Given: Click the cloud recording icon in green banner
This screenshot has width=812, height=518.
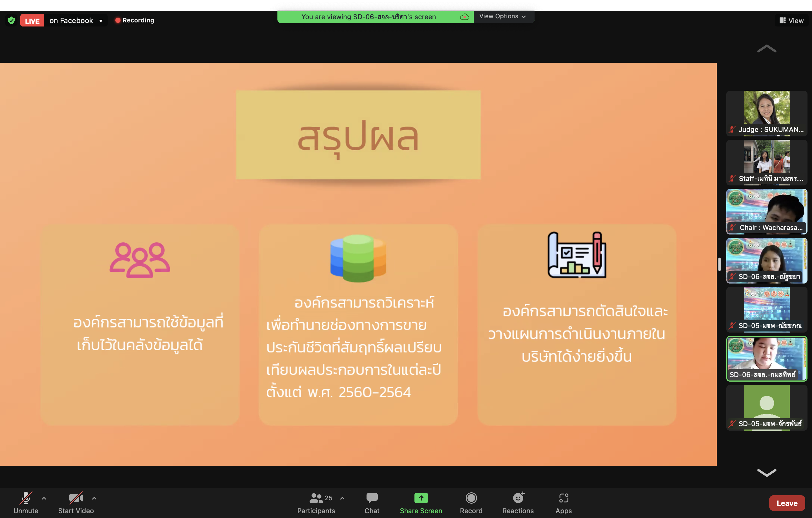Looking at the screenshot, I should (464, 17).
